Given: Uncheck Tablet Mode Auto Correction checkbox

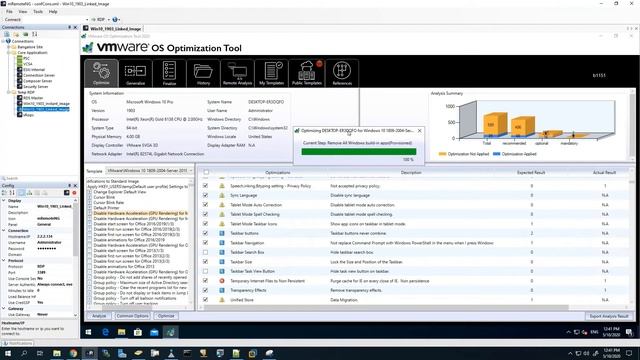Looking at the screenshot, I should pyautogui.click(x=206, y=204).
